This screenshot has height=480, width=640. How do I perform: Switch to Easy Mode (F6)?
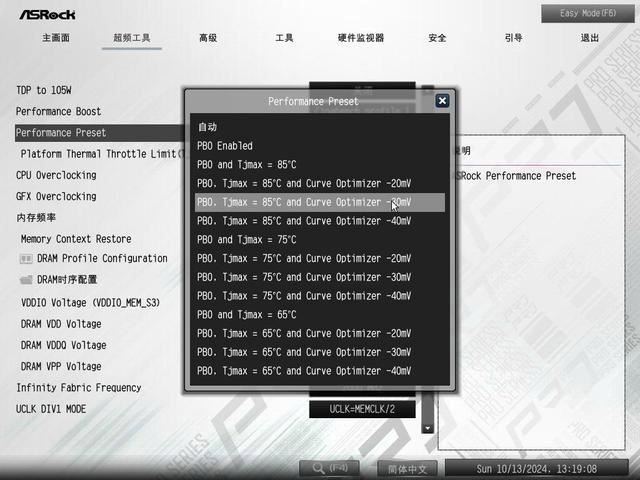tap(588, 13)
